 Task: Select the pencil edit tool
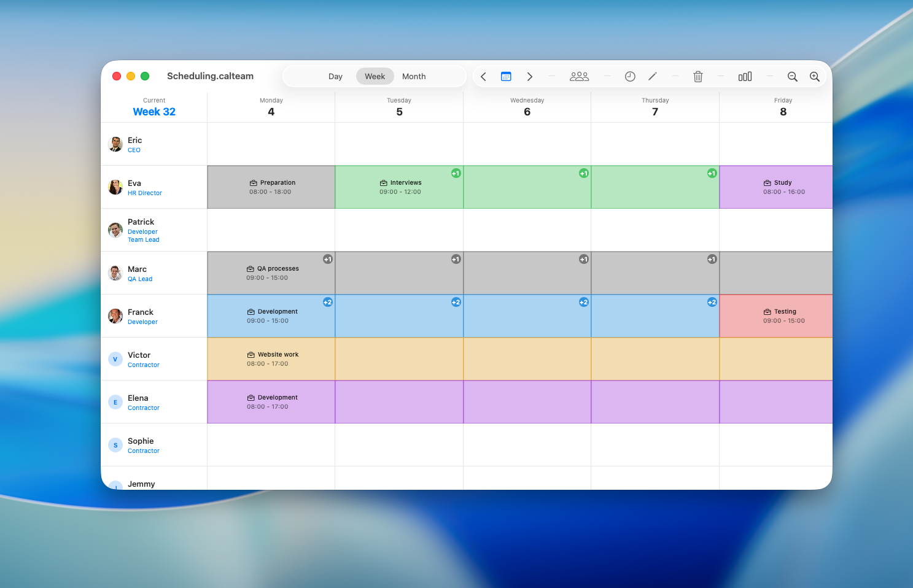[x=652, y=77]
